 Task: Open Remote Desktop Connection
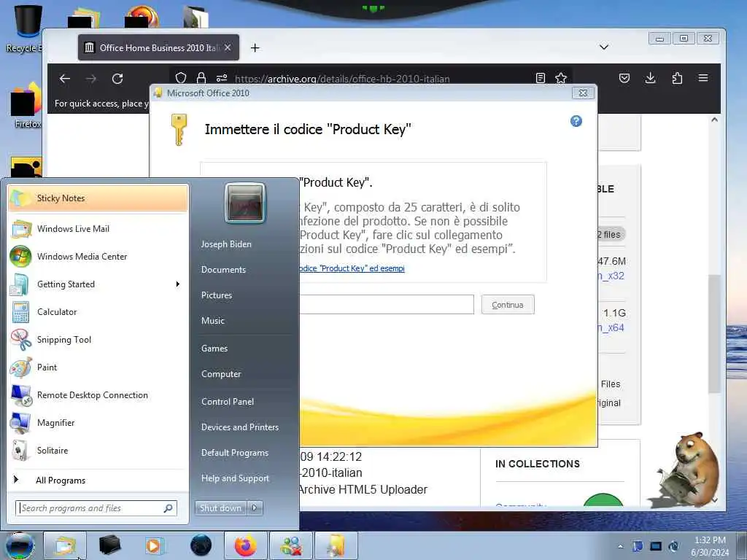(98, 395)
